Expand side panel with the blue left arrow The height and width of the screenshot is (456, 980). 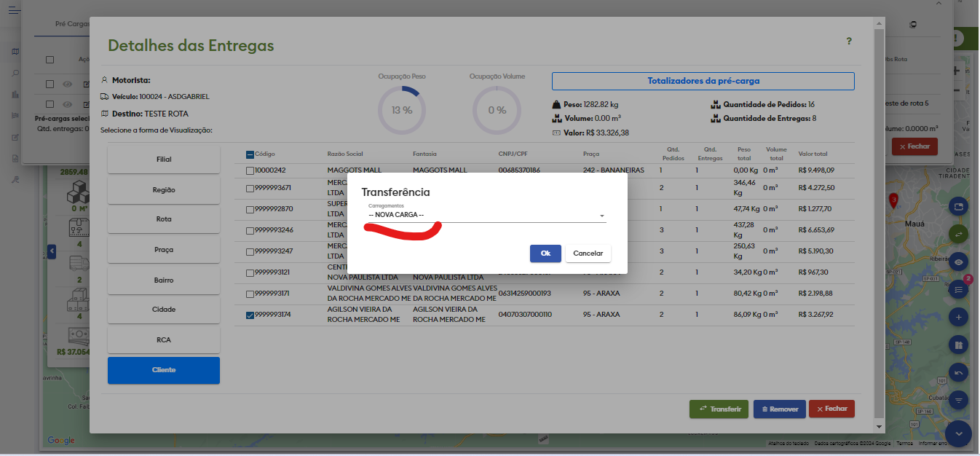click(52, 251)
